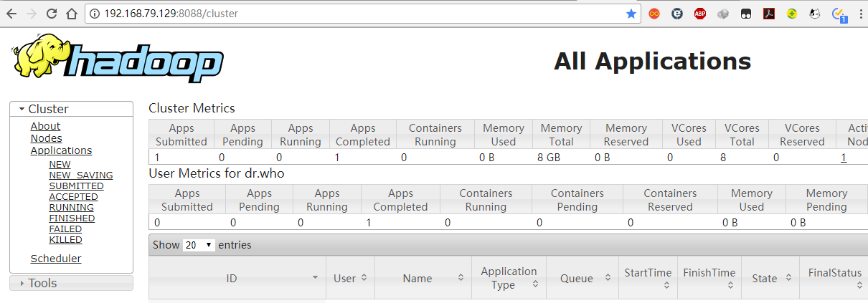Image resolution: width=868 pixels, height=303 pixels.
Task: Sort the table by ID column
Action: click(232, 278)
